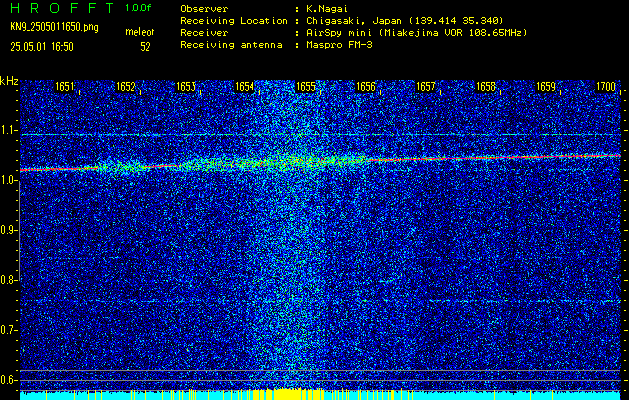Click the 1658 time marker
Screen dimensions: 629x400
coord(485,87)
